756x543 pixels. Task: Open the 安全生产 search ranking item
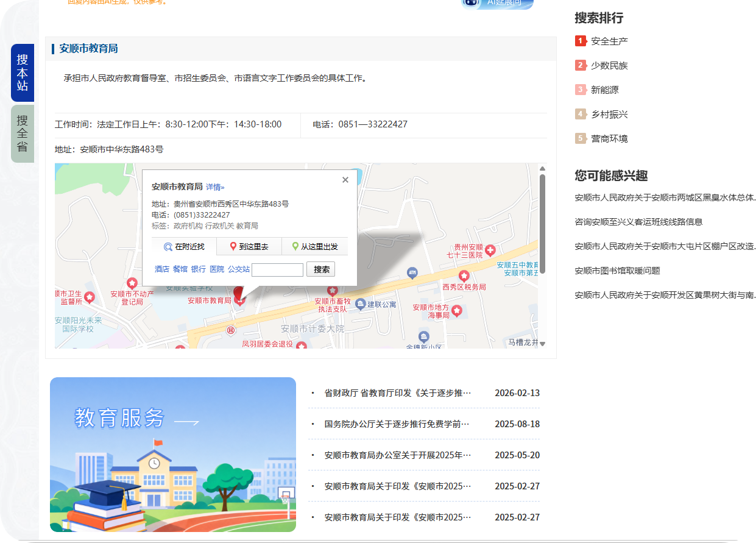point(609,41)
